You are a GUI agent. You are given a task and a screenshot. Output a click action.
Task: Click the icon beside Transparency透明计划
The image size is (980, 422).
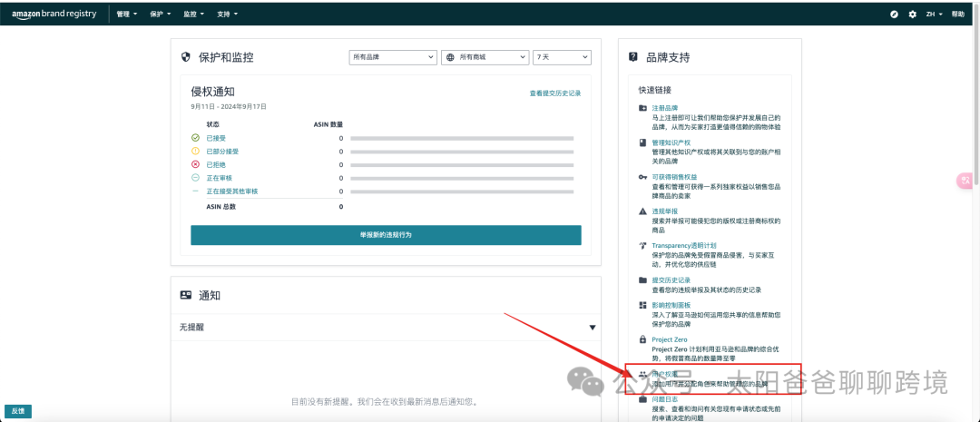[x=642, y=246]
